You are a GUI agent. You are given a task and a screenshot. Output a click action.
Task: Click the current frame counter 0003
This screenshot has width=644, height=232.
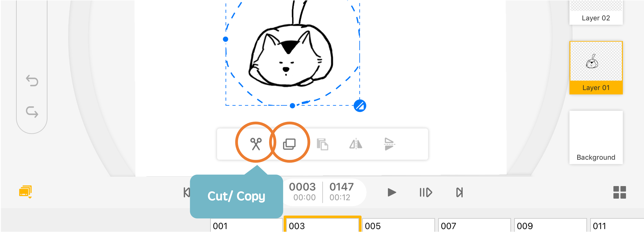pyautogui.click(x=302, y=187)
